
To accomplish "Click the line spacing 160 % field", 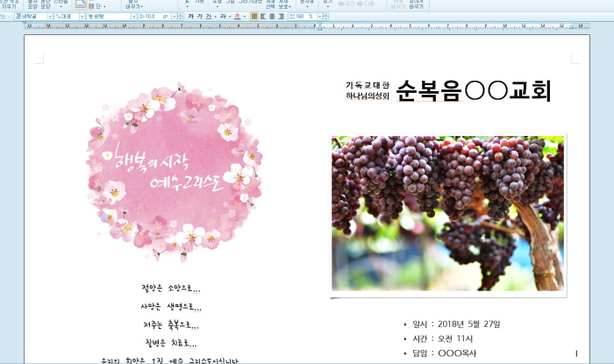I will coord(303,17).
